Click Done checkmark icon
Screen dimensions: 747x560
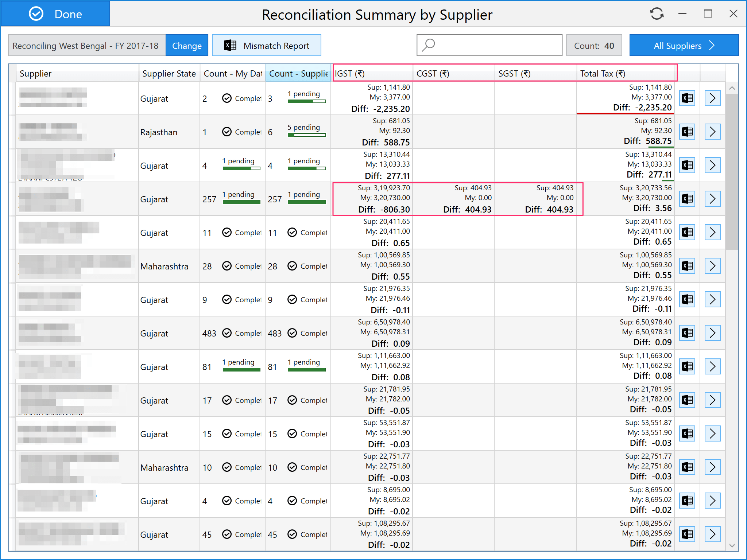tap(36, 14)
